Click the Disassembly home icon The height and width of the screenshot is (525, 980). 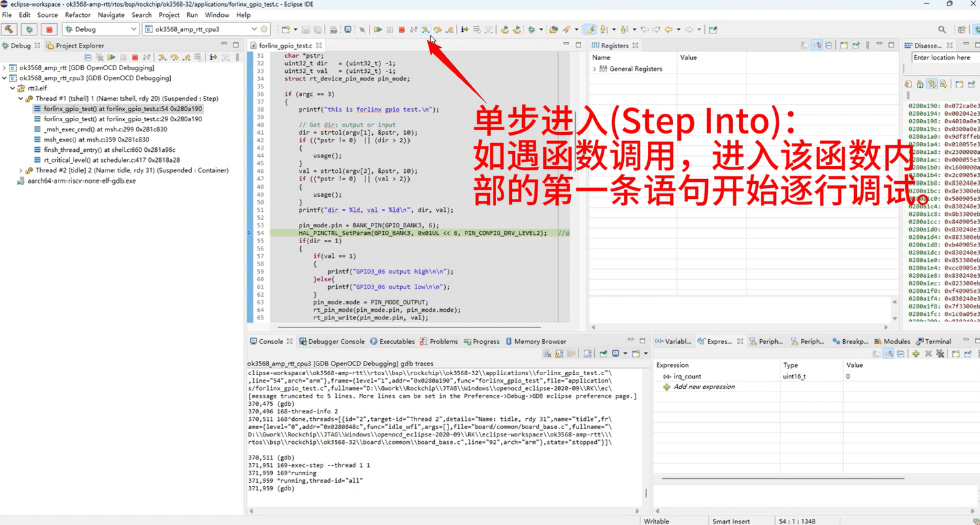(920, 84)
